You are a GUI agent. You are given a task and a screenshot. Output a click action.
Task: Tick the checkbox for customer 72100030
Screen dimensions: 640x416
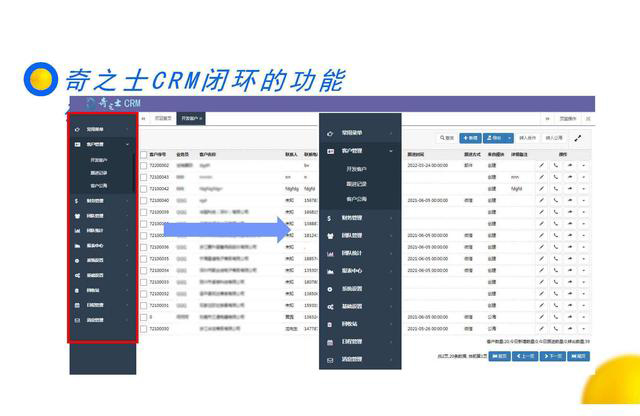[x=143, y=328]
